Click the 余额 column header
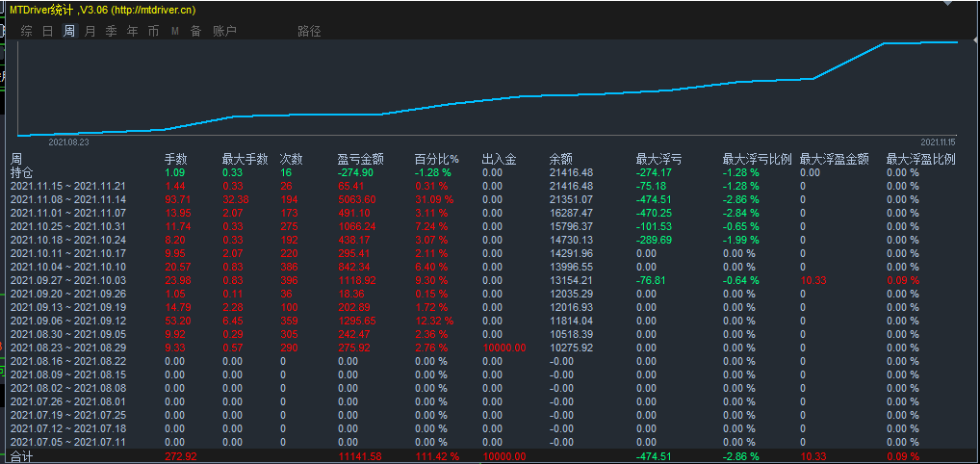 tap(560, 160)
